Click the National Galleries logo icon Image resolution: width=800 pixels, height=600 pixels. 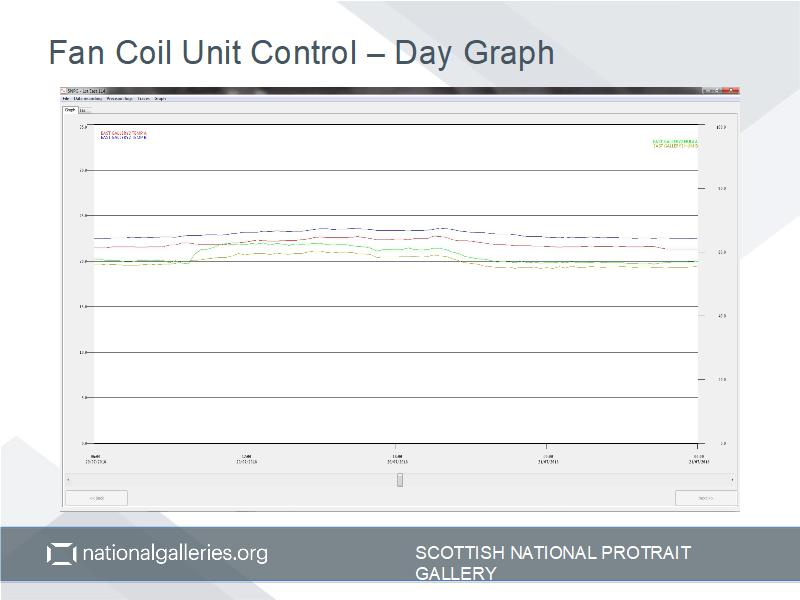61,554
